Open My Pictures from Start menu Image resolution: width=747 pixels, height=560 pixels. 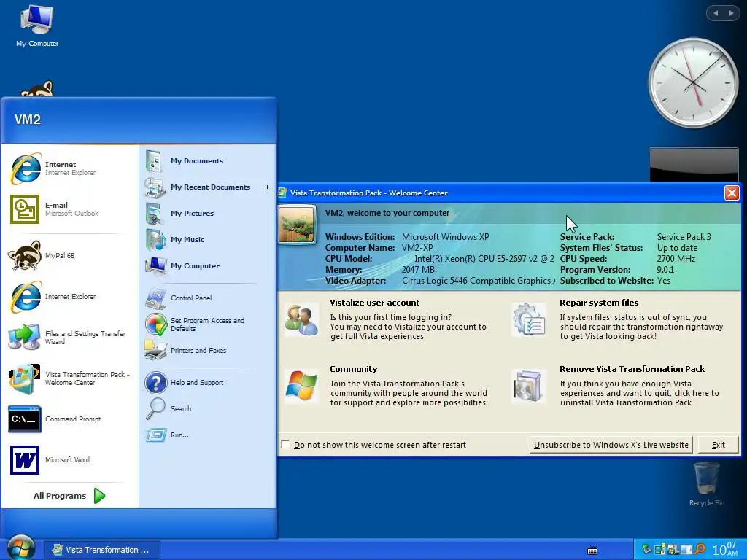208,214
